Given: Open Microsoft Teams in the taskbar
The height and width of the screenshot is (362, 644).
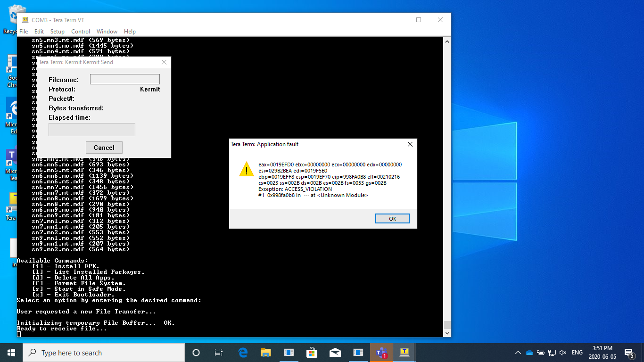Looking at the screenshot, I should click(381, 353).
